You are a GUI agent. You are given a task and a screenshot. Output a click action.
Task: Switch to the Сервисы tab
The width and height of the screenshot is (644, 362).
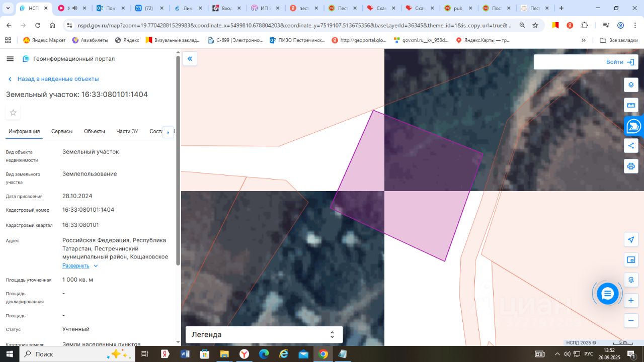(x=62, y=131)
